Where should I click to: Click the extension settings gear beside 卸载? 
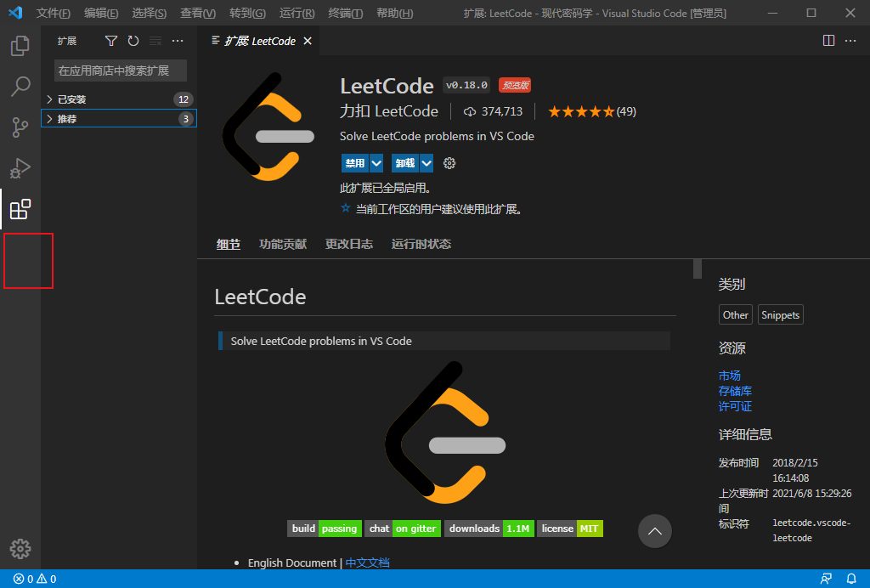click(x=450, y=163)
